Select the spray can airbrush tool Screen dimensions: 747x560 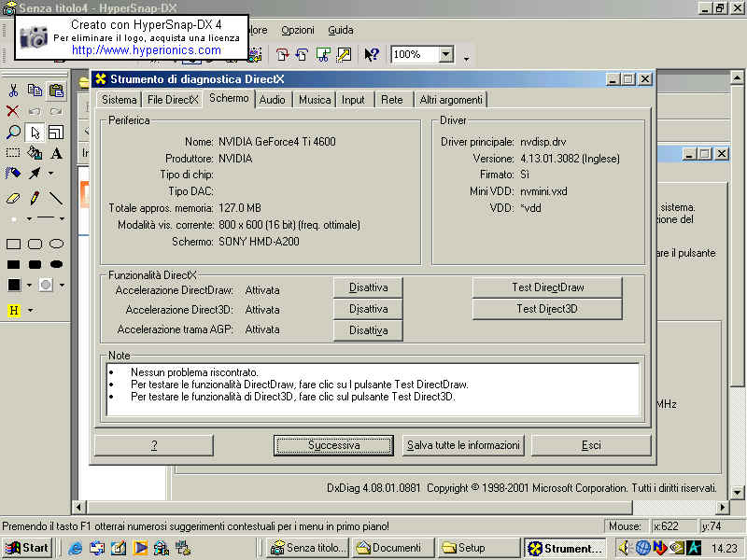click(13, 174)
